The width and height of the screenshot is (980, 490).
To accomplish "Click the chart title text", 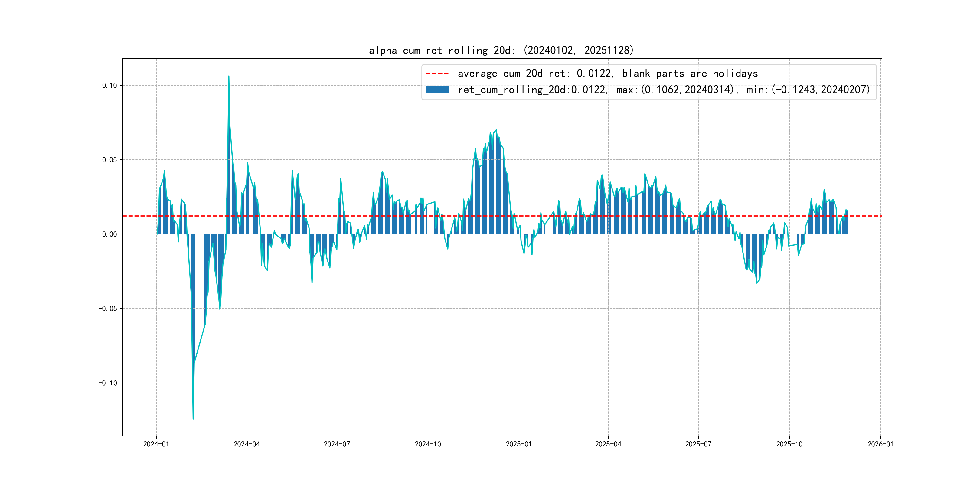I will (x=501, y=50).
